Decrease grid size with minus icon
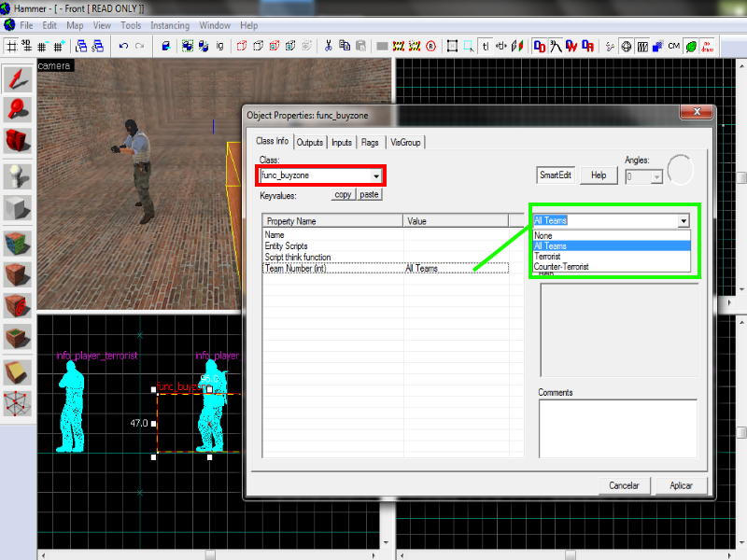This screenshot has height=560, width=747. tap(43, 46)
